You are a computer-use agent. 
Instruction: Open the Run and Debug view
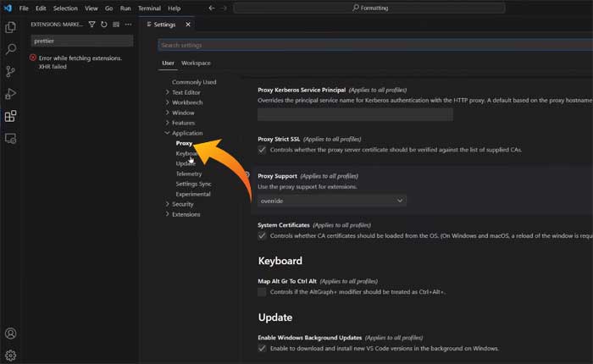[x=11, y=94]
